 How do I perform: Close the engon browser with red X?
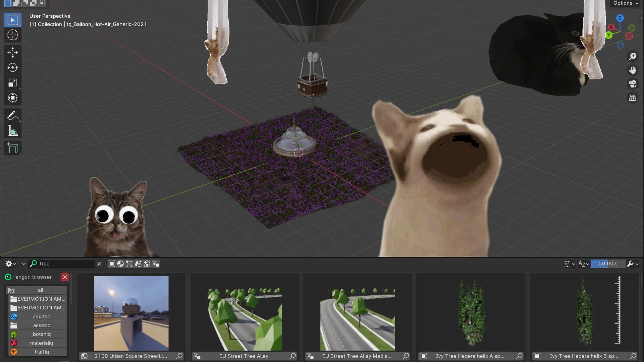pyautogui.click(x=65, y=277)
